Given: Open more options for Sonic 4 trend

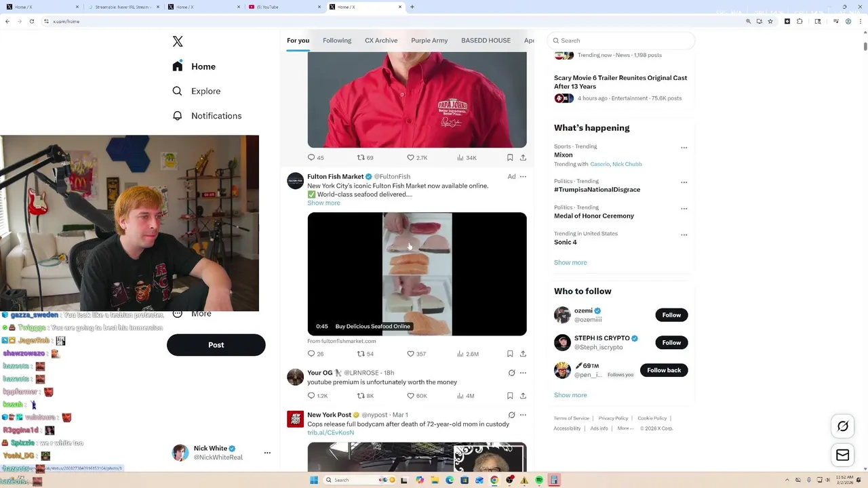Looking at the screenshot, I should 684,235.
